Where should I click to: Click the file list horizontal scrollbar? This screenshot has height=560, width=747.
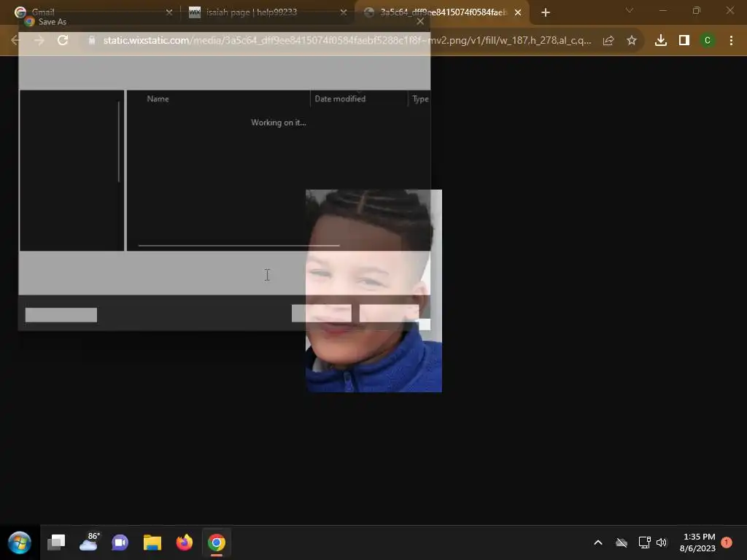239,245
